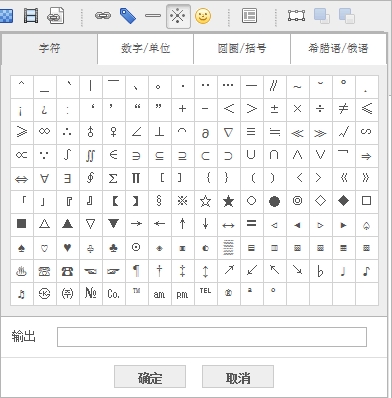Image resolution: width=392 pixels, height=398 pixels.
Task: Select the Co. symbol
Action: point(113,293)
